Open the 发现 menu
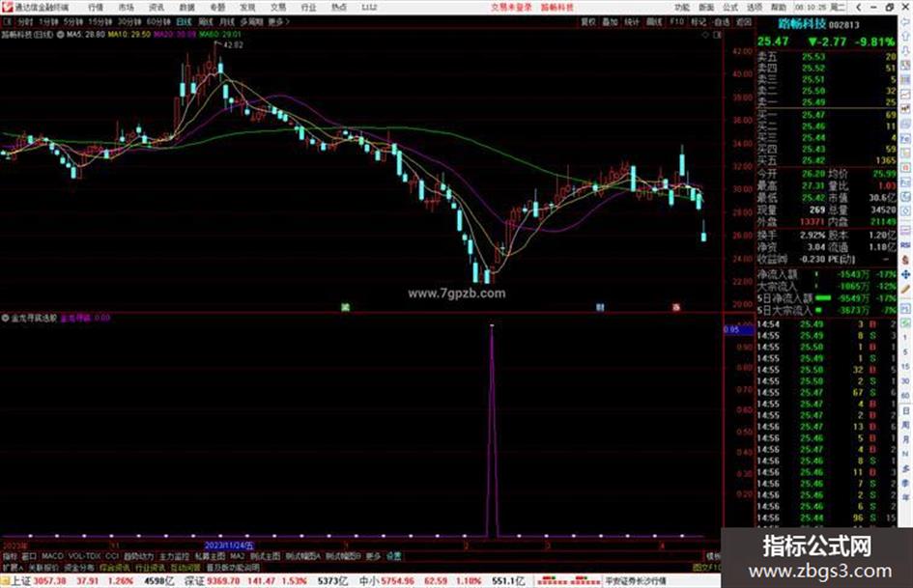This screenshot has width=913, height=588. click(x=247, y=7)
